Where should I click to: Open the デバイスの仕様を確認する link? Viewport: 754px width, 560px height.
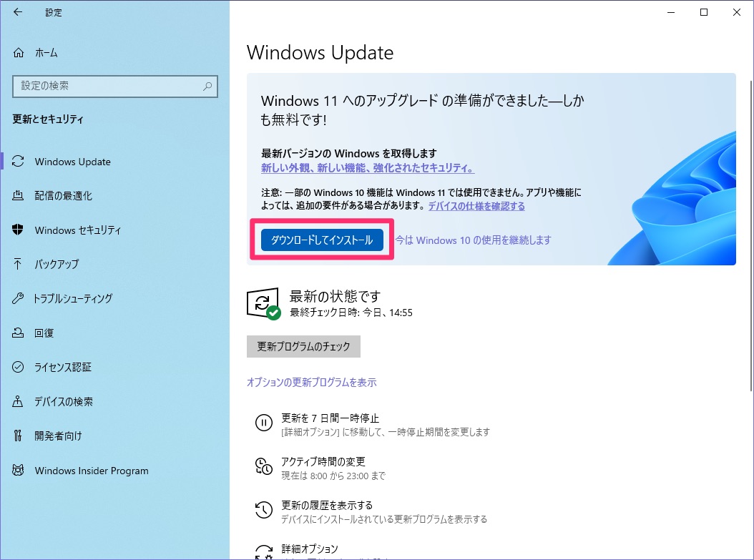click(476, 206)
